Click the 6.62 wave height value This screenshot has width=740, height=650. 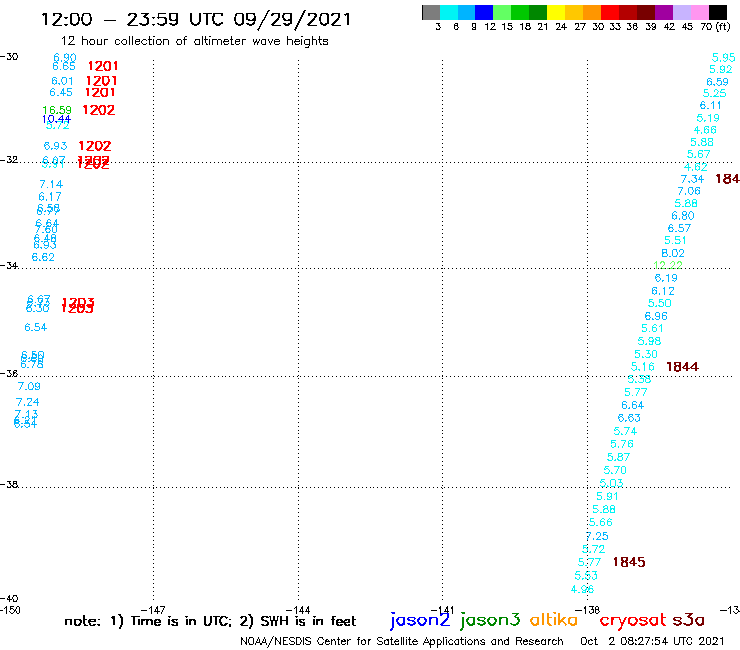click(43, 257)
